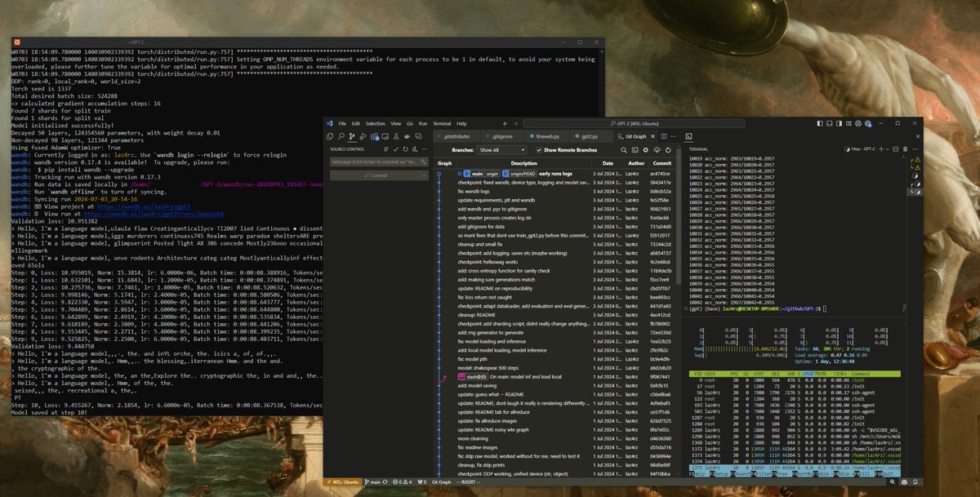Viewport: 980px width, 497px height.
Task: Open the Testing beaker view
Action: [396, 136]
